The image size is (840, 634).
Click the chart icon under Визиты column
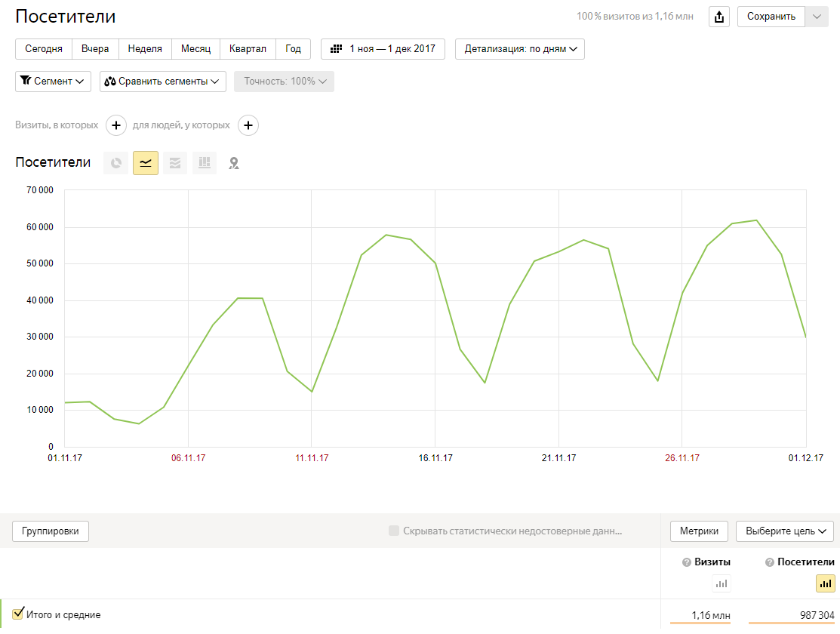click(x=722, y=583)
